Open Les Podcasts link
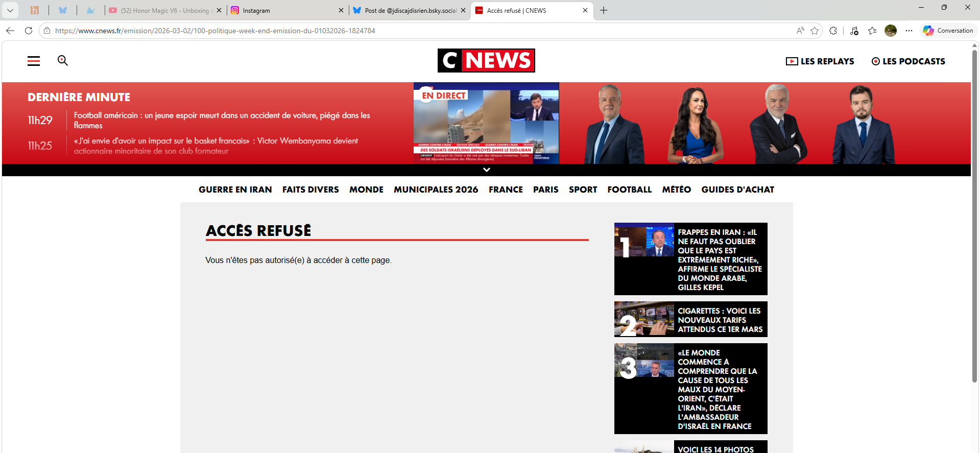The image size is (980, 453). coord(908,61)
